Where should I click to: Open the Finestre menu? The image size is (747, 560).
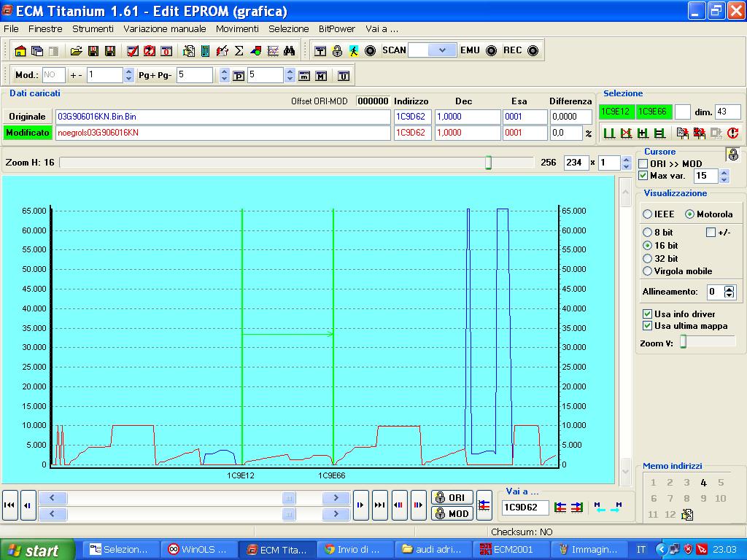click(x=45, y=29)
